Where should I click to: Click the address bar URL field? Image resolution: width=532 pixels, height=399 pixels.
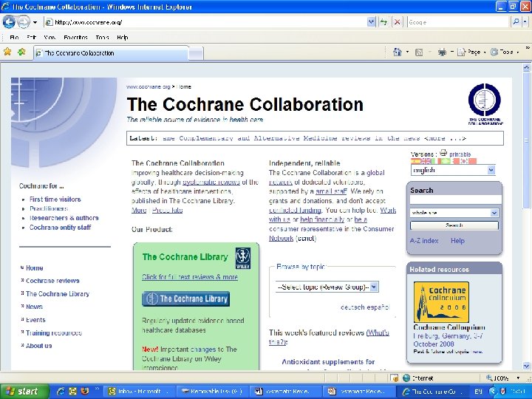point(205,22)
